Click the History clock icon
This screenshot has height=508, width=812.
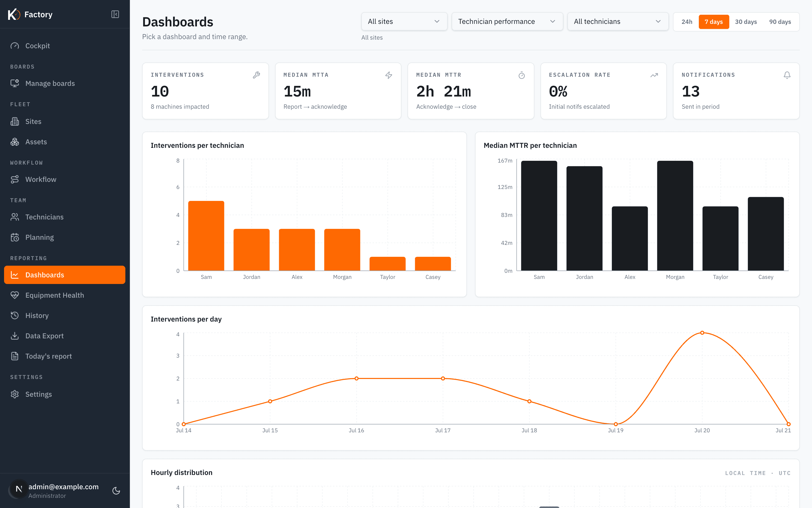click(15, 315)
